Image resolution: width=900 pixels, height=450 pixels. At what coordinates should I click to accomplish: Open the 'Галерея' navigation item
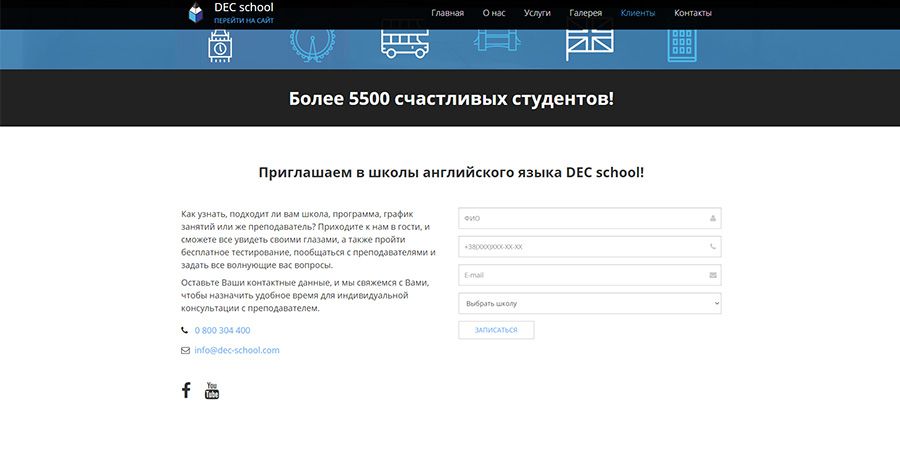tap(586, 13)
